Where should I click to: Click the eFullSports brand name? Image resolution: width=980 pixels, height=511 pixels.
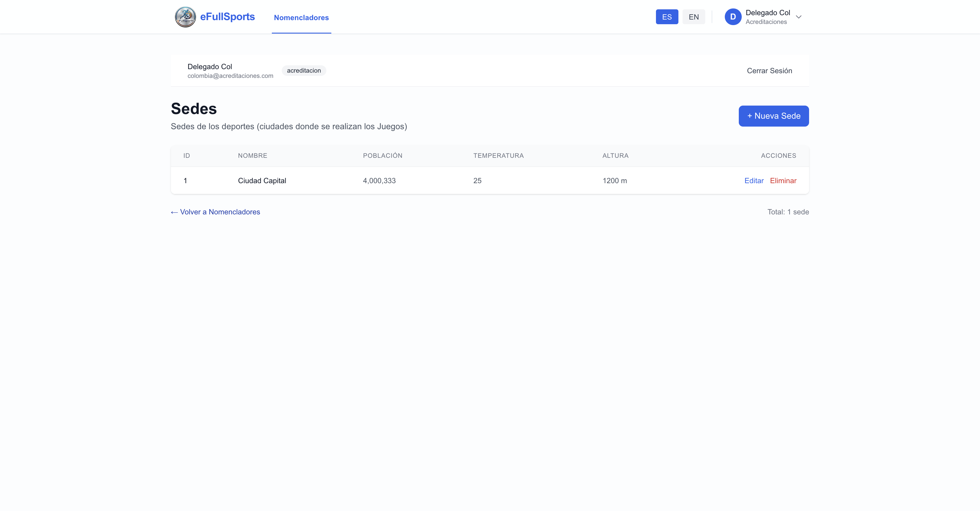click(x=227, y=17)
